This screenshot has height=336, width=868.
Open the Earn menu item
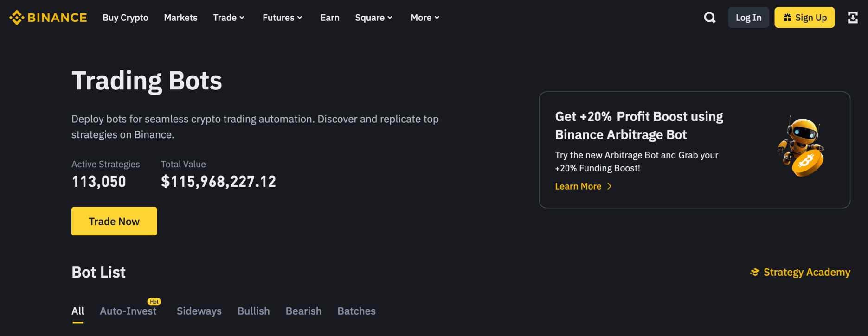click(x=330, y=18)
